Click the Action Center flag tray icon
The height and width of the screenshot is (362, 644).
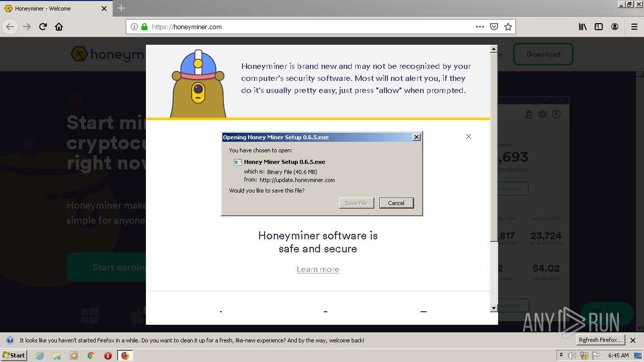(595, 355)
